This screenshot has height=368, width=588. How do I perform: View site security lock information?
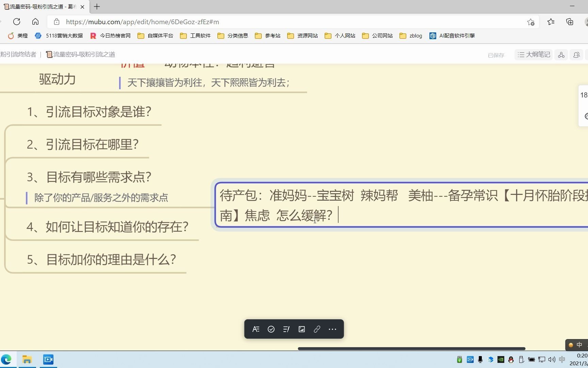pyautogui.click(x=57, y=22)
